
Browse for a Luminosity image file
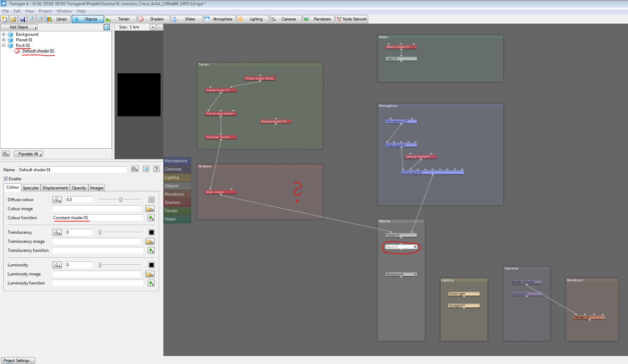coord(150,274)
